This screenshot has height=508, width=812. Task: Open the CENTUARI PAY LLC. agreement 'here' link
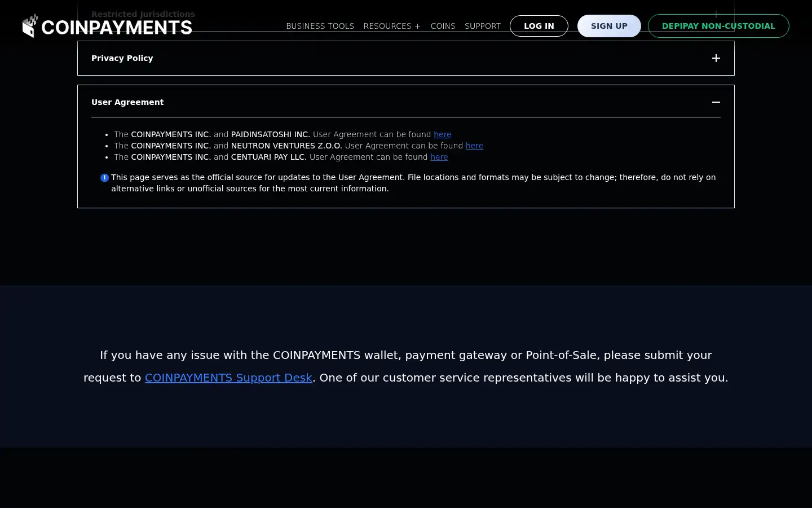[x=439, y=157]
